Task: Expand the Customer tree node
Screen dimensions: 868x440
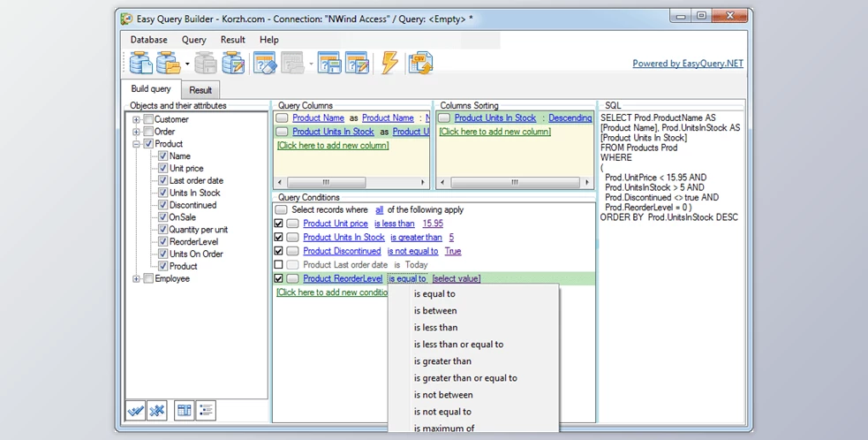Action: [x=136, y=119]
